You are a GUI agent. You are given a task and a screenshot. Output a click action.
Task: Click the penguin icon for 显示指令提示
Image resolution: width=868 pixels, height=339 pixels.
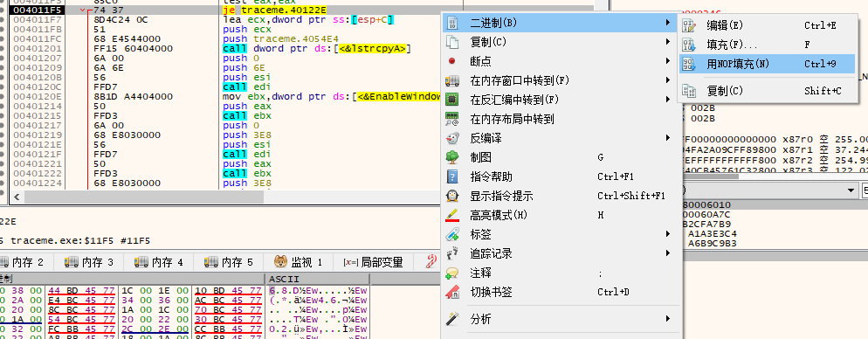point(452,196)
